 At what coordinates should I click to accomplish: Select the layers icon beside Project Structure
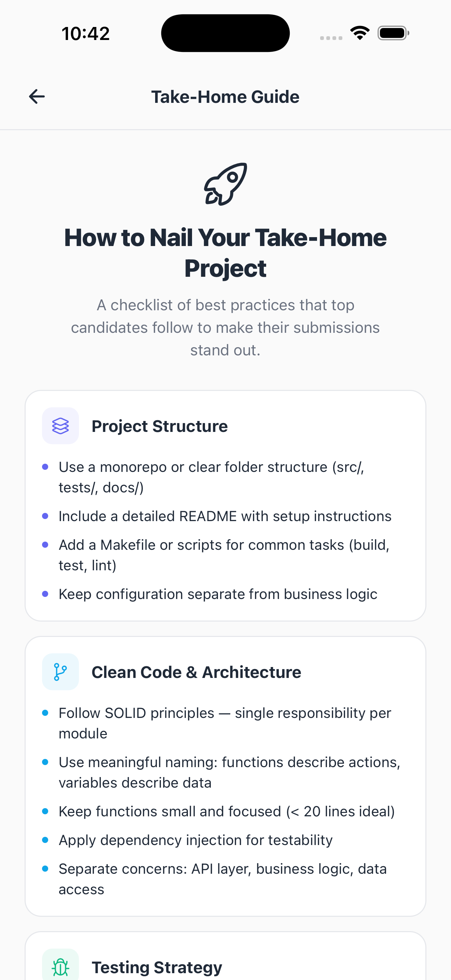tap(60, 426)
